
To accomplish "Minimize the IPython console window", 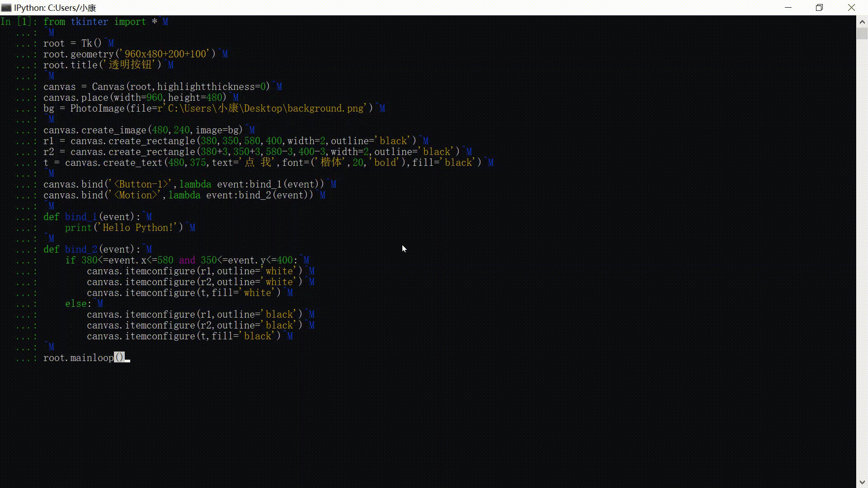I will [x=788, y=8].
